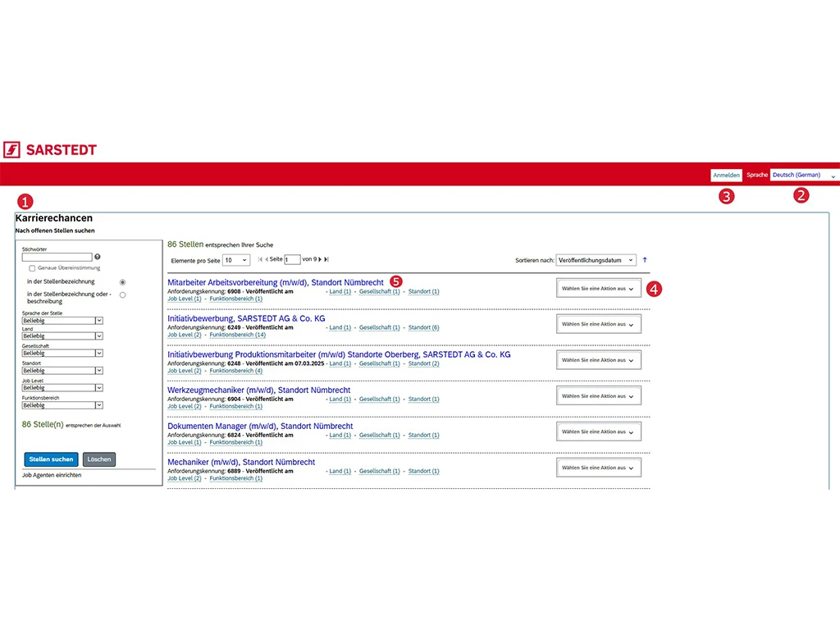The height and width of the screenshot is (630, 840).
Task: Open the Standort filter dropdown
Action: (62, 370)
